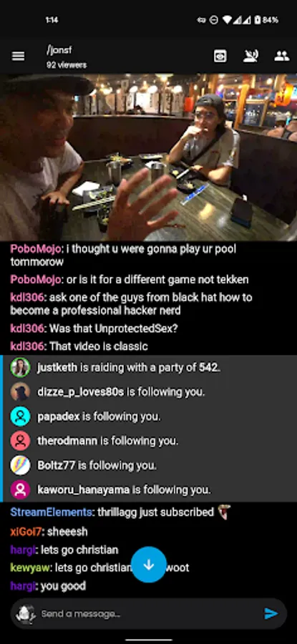Image resolution: width=297 pixels, height=644 pixels.
Task: Open the viewers list people icon
Action: [282, 56]
